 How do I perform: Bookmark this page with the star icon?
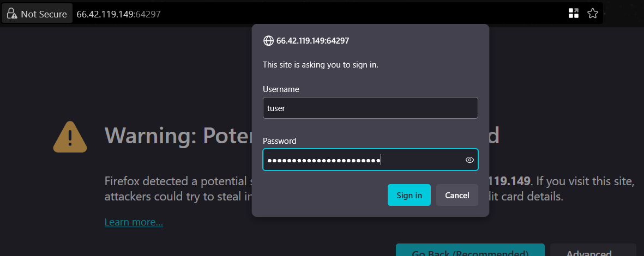tap(593, 14)
